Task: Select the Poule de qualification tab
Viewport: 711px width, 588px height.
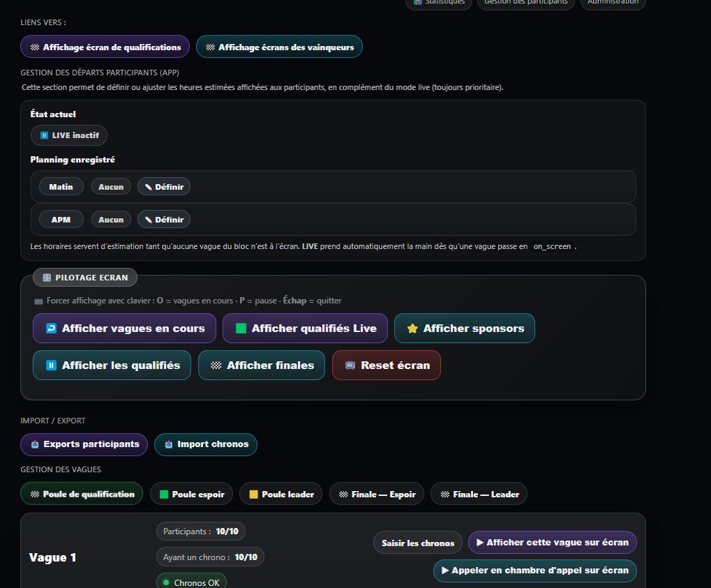Action: pos(82,494)
